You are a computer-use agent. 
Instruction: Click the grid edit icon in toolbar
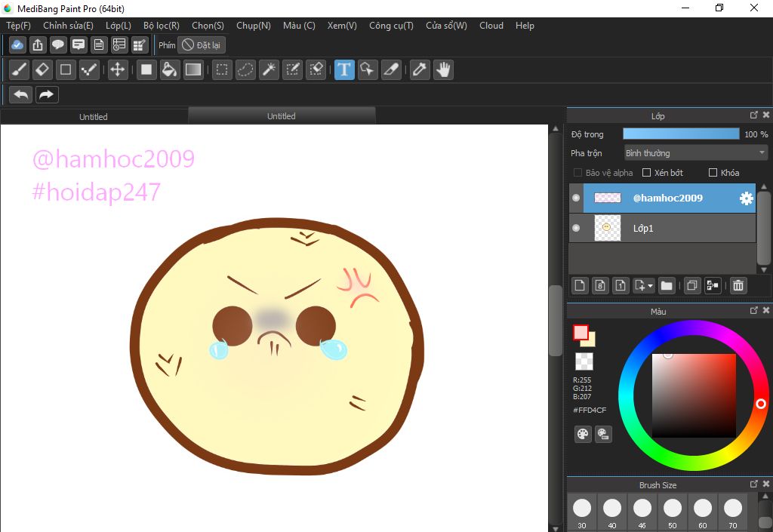coord(140,45)
